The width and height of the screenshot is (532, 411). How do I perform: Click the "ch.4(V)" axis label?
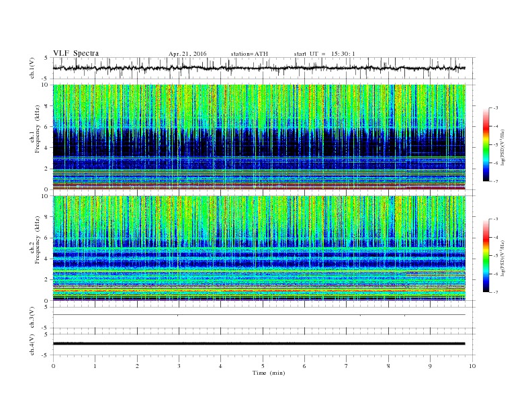[32, 345]
